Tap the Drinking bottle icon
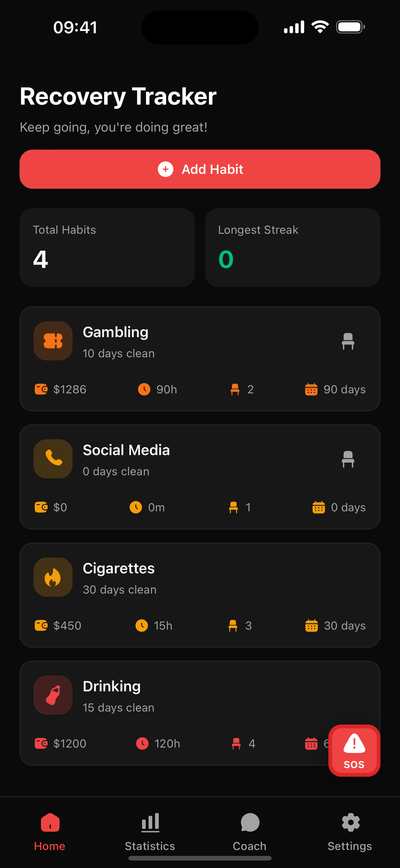 pos(53,695)
